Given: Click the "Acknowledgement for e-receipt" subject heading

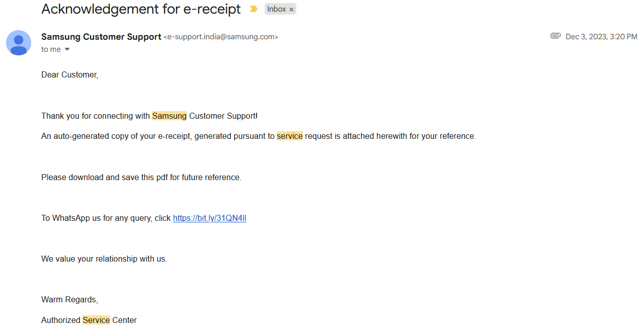Looking at the screenshot, I should [x=141, y=9].
